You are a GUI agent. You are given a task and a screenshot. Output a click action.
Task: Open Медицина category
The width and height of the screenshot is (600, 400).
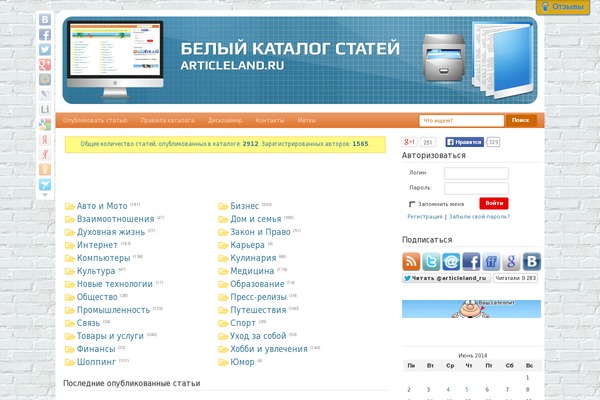[252, 271]
